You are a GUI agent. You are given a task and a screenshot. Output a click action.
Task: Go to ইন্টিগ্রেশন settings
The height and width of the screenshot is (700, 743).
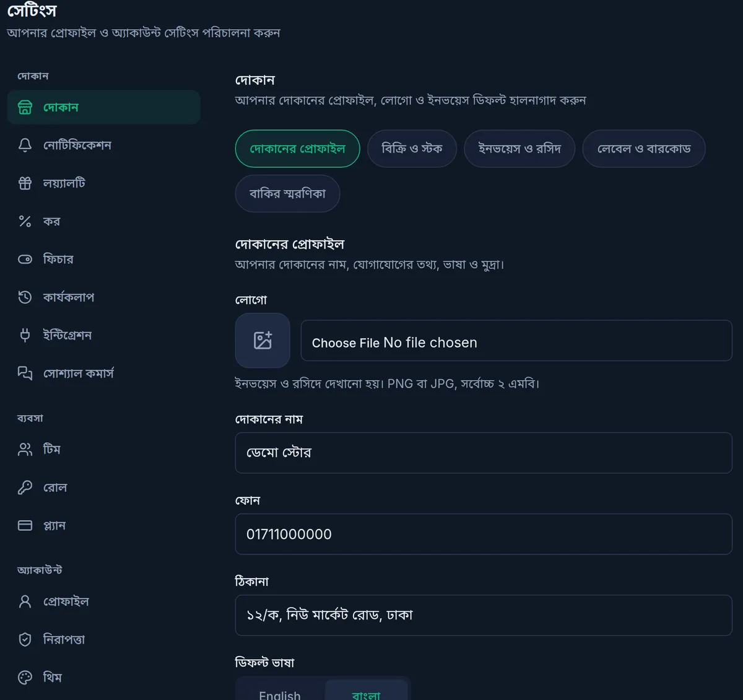(104, 335)
